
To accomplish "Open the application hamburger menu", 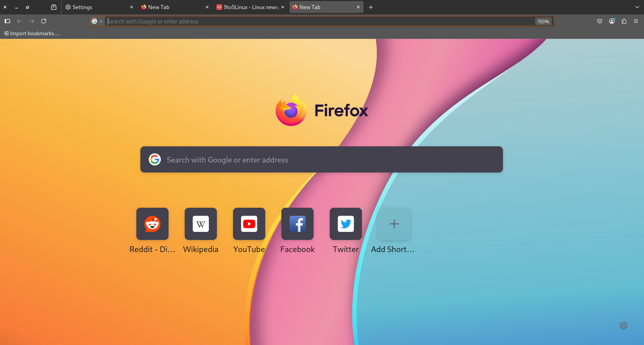I will tap(636, 21).
